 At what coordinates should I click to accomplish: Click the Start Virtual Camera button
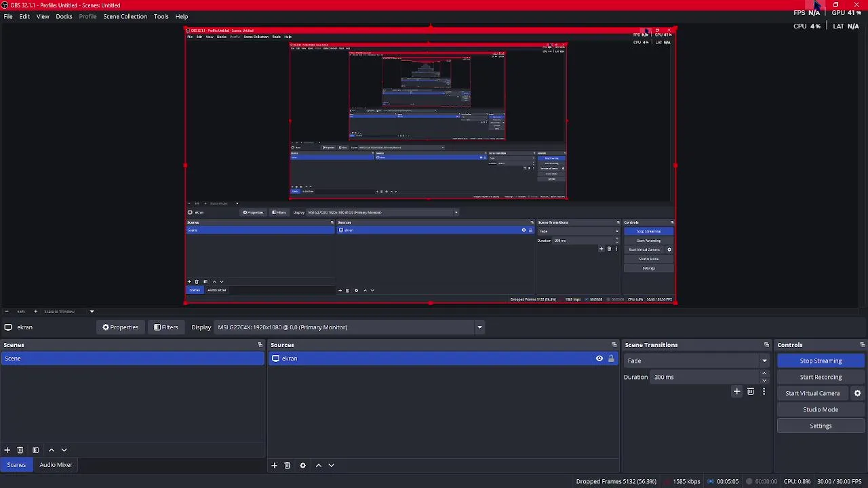pyautogui.click(x=812, y=393)
